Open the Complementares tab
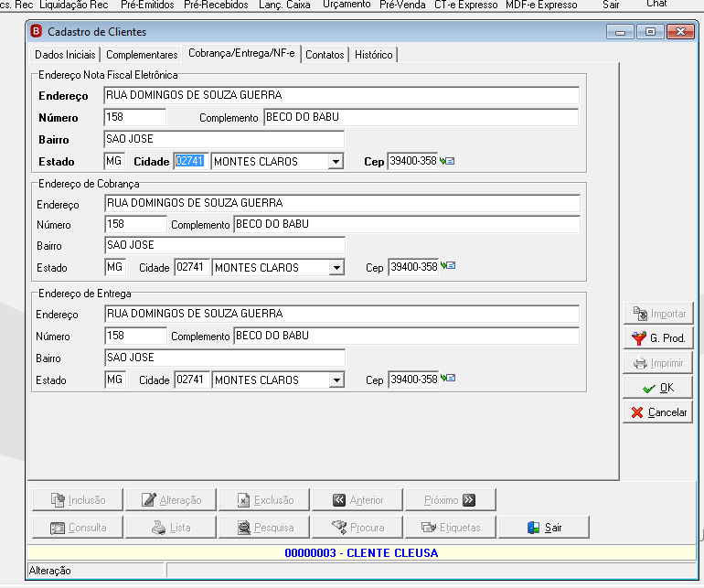Image resolution: width=704 pixels, height=588 pixels. pyautogui.click(x=142, y=54)
